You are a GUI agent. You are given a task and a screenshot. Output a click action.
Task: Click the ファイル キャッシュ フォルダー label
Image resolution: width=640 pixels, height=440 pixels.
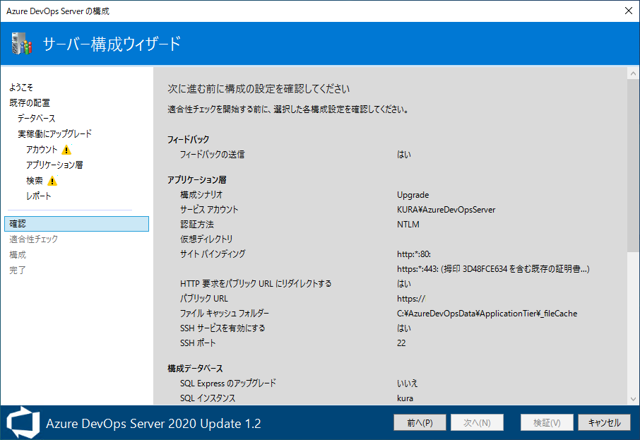(224, 313)
